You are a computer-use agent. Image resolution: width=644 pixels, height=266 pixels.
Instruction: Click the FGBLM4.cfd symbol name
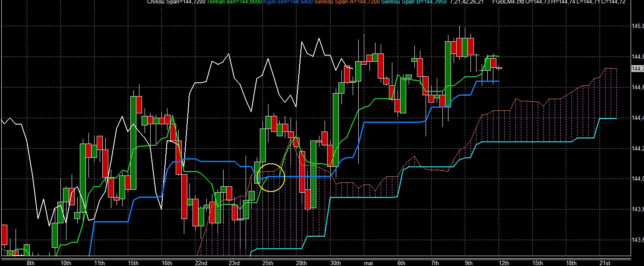pos(509,2)
